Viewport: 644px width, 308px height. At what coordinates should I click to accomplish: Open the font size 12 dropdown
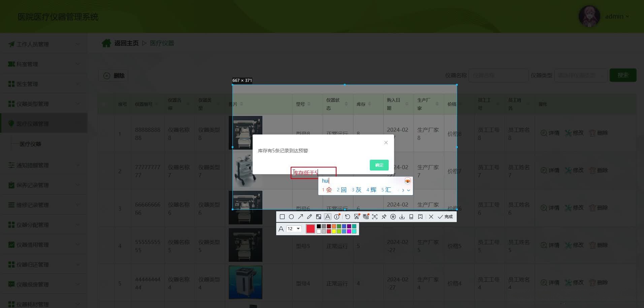(x=294, y=229)
